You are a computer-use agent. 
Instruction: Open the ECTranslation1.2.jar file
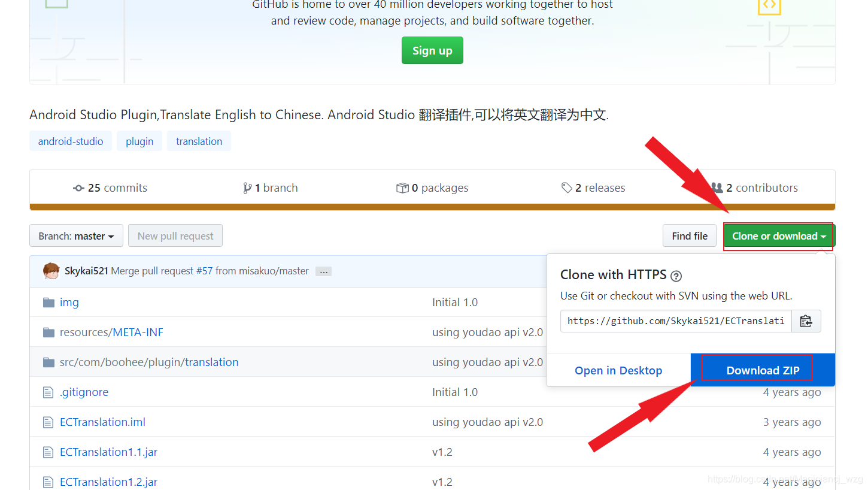pyautogui.click(x=109, y=482)
